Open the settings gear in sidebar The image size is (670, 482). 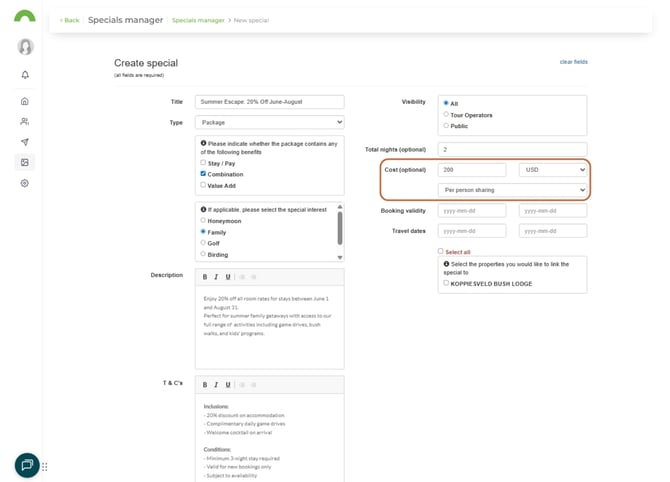click(x=25, y=183)
